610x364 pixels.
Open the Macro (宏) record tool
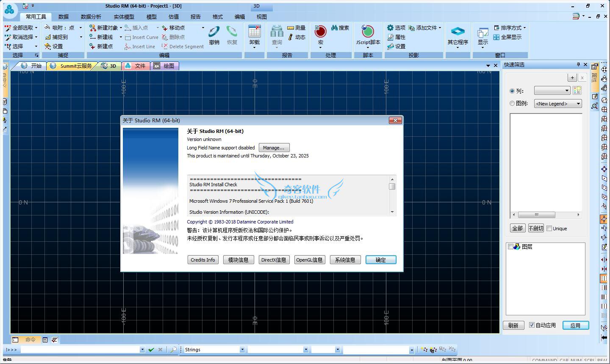320,32
